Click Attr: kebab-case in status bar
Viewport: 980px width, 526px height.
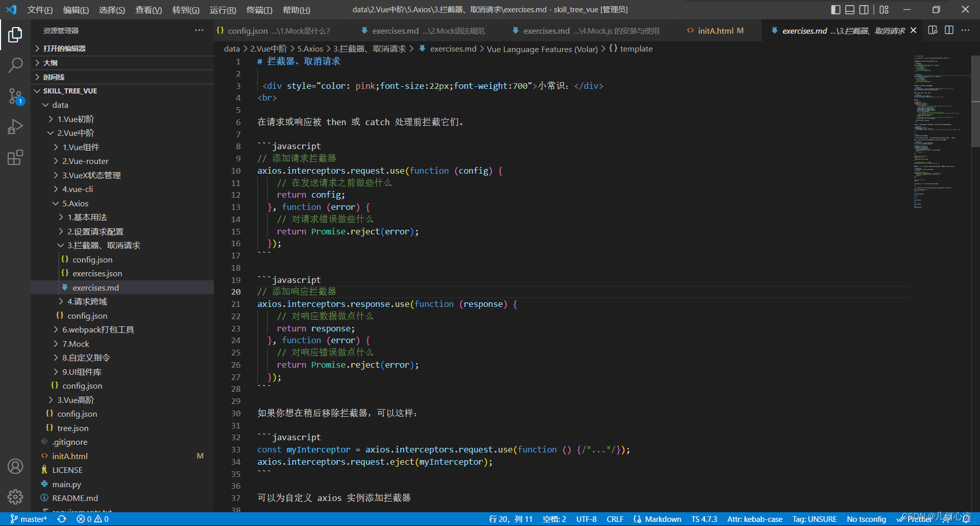point(754,519)
